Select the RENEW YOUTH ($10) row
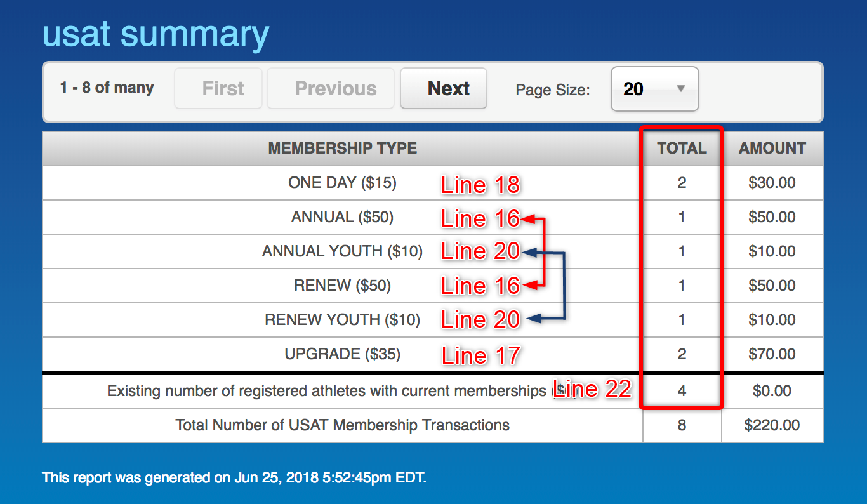Image resolution: width=867 pixels, height=504 pixels. [x=433, y=321]
